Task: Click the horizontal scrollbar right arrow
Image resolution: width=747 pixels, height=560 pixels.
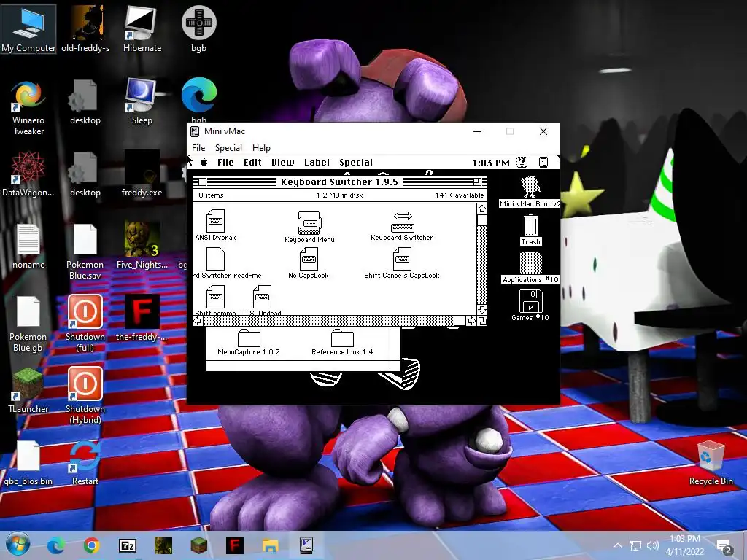Action: tap(472, 321)
